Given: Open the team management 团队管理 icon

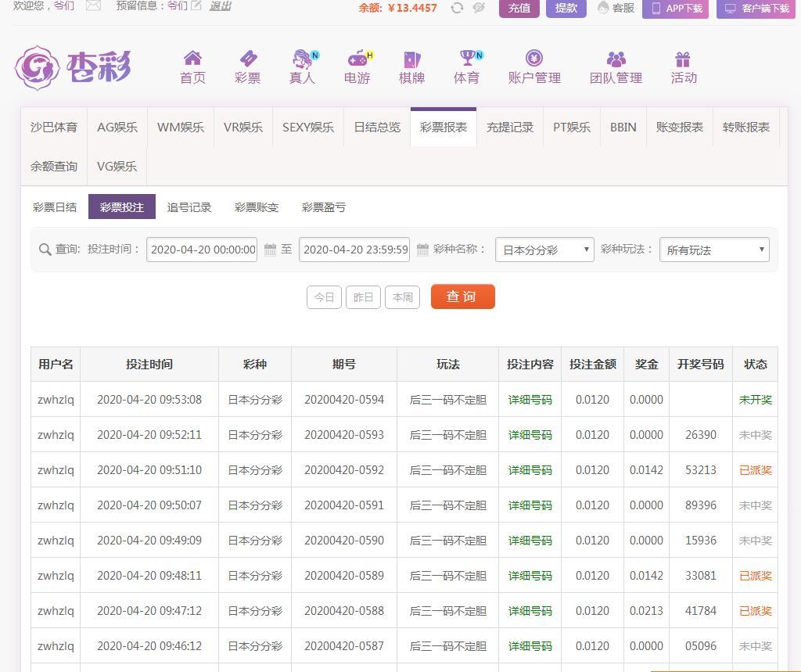Looking at the screenshot, I should pos(616,59).
